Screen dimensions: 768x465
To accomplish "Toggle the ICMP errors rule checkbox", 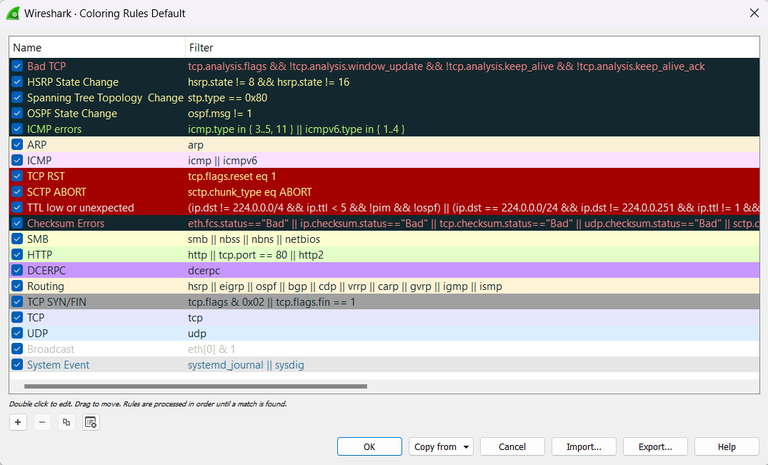I will tap(17, 129).
